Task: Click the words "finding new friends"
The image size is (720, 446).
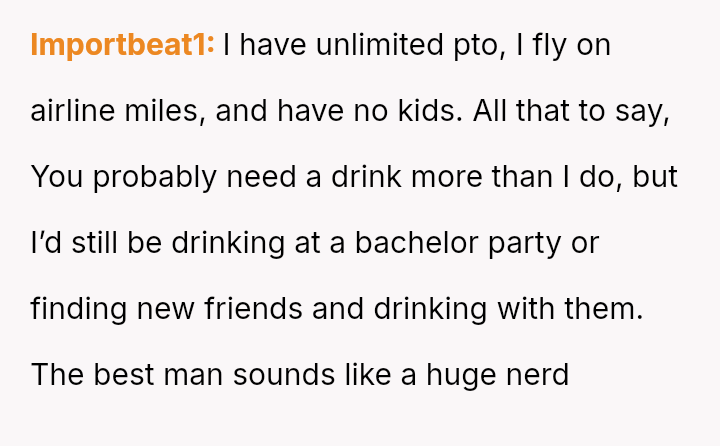Action: (166, 309)
